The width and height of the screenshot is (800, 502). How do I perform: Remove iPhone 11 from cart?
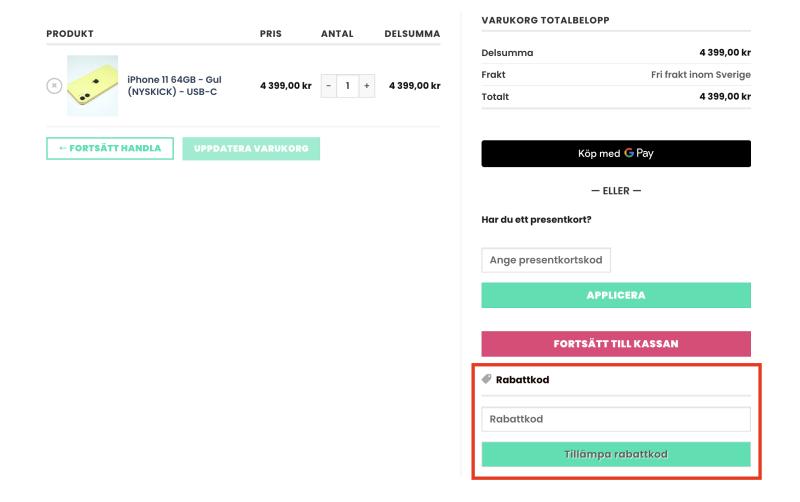pos(54,86)
